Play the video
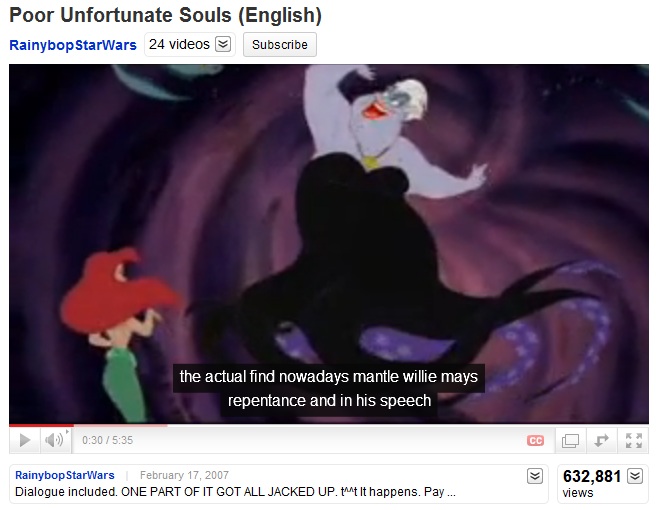The width and height of the screenshot is (660, 510). [25, 440]
